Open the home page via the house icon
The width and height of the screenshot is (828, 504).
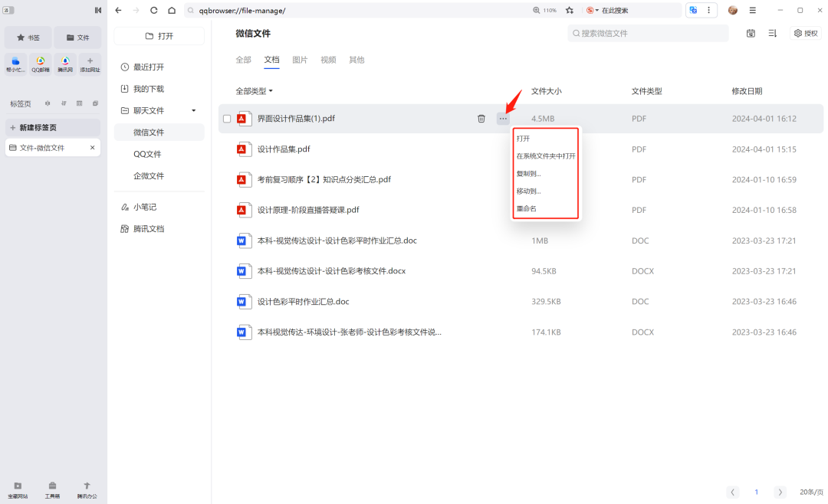click(172, 10)
